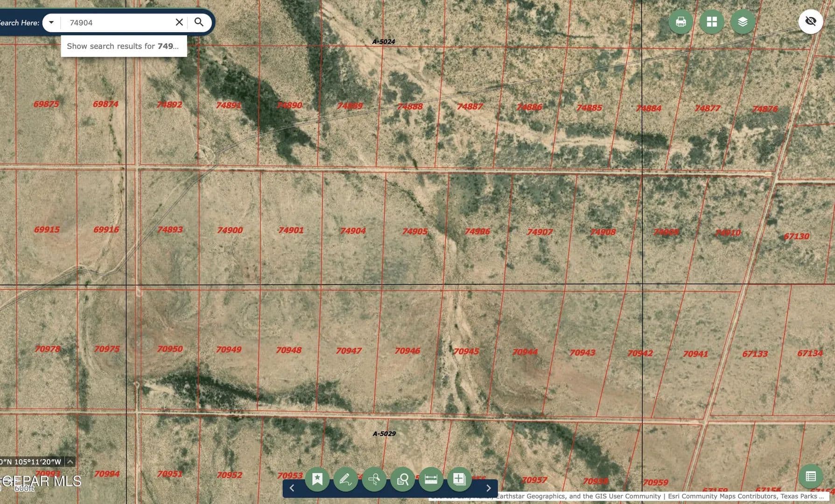
Task: Open the attribute search tool
Action: pos(402,479)
